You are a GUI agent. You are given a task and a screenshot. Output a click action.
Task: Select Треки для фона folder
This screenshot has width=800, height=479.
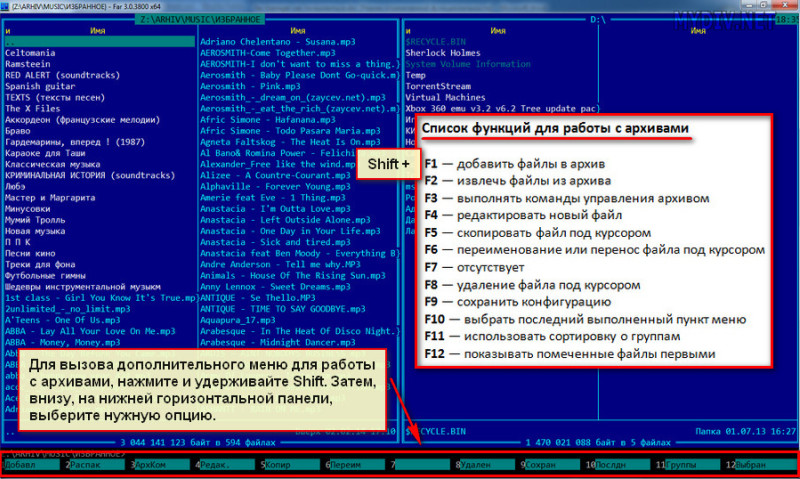point(40,265)
